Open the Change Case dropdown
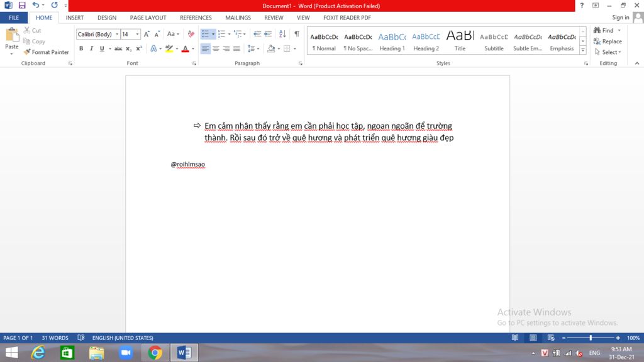 pos(174,34)
